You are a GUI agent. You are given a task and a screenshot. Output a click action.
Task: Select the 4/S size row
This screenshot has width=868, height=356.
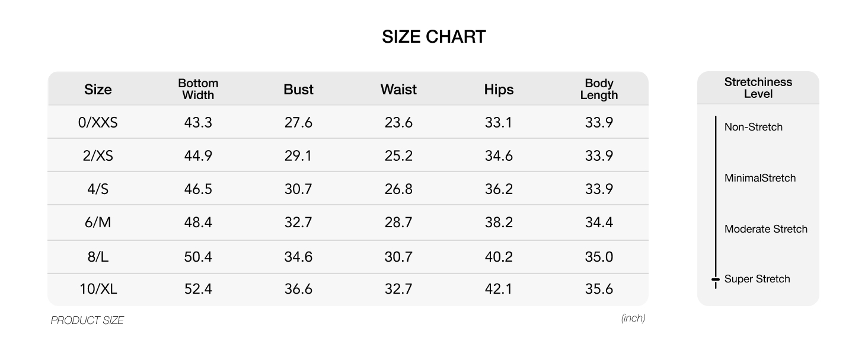348,189
